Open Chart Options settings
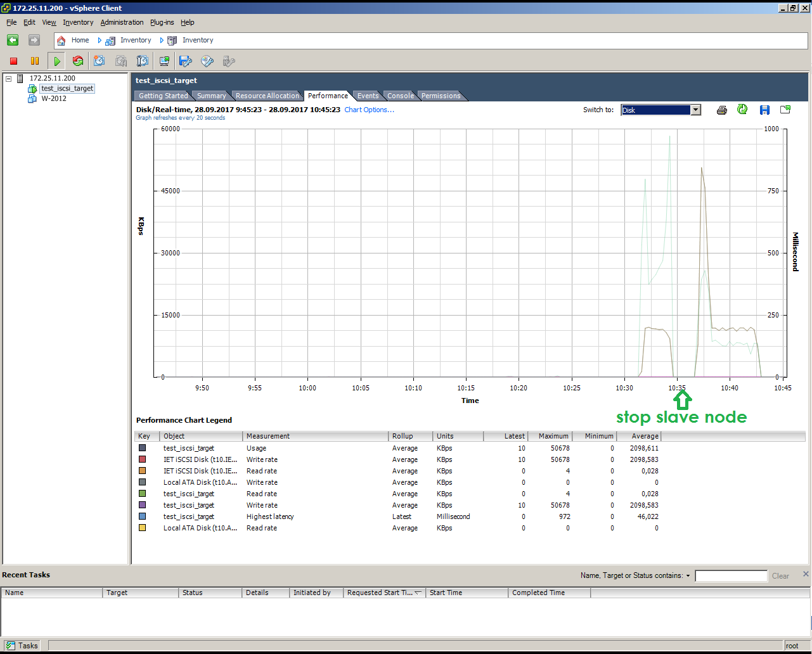The height and width of the screenshot is (654, 812). 370,109
